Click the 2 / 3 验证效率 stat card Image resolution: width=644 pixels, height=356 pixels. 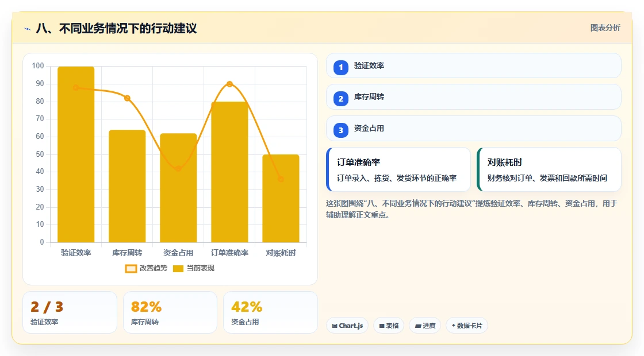click(70, 312)
